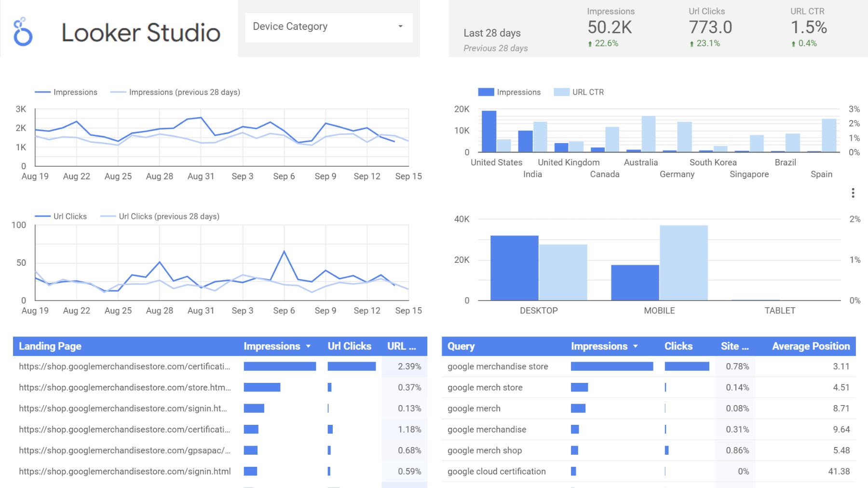Screen dimensions: 868x488
Task: Click the Query column header
Action: pos(461,346)
